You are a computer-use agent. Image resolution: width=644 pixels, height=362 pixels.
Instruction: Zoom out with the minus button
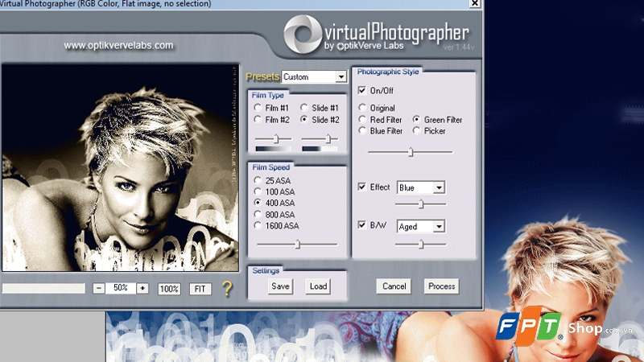pos(98,288)
